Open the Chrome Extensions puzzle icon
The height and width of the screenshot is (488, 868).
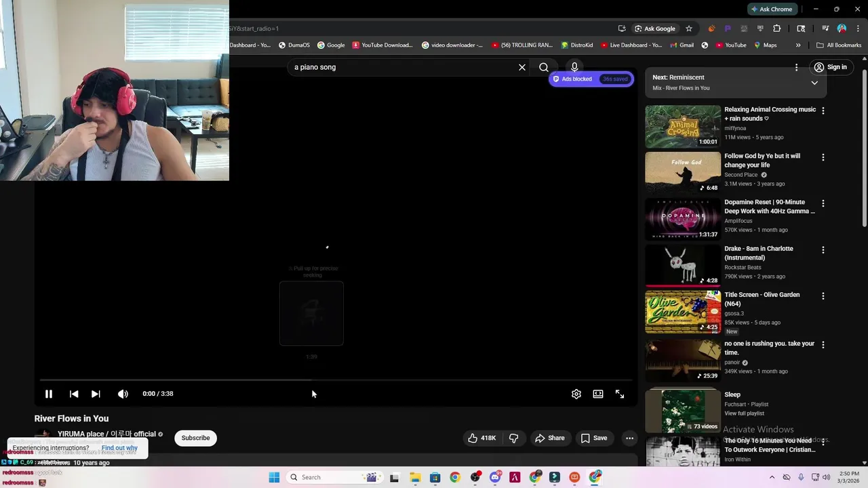(777, 28)
